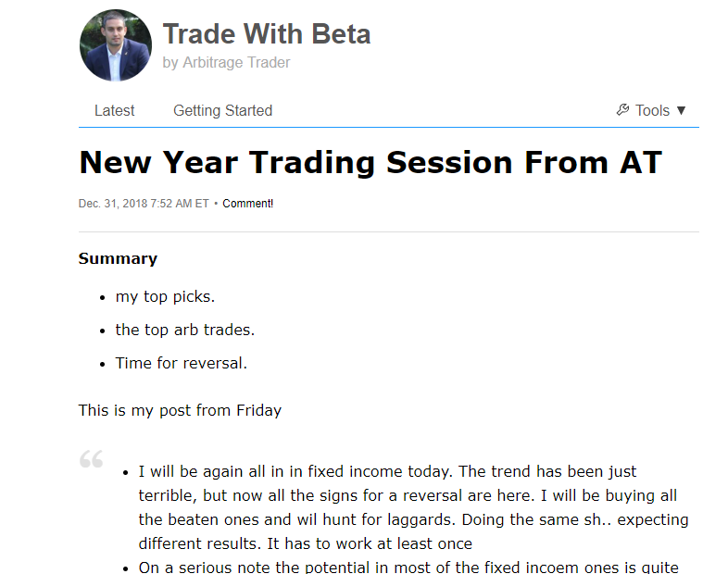Select the "Time for reversal." bullet
The width and height of the screenshot is (728, 574).
pyautogui.click(x=181, y=363)
